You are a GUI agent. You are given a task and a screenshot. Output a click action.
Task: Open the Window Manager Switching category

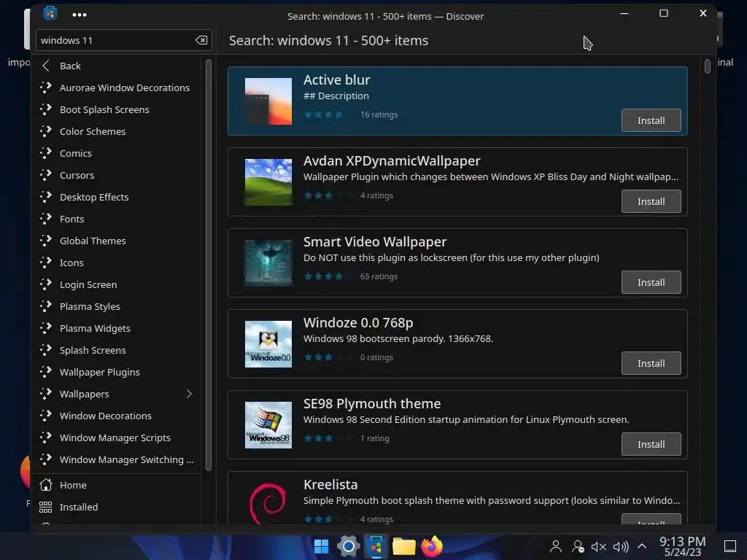point(117,460)
